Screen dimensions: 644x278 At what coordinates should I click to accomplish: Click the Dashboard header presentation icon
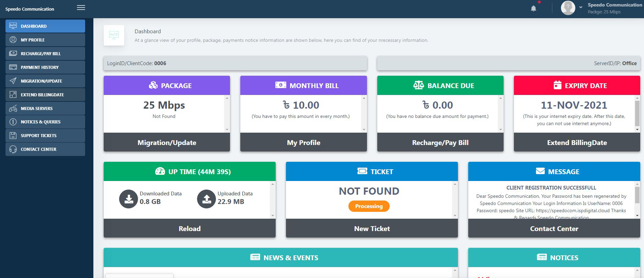point(114,35)
